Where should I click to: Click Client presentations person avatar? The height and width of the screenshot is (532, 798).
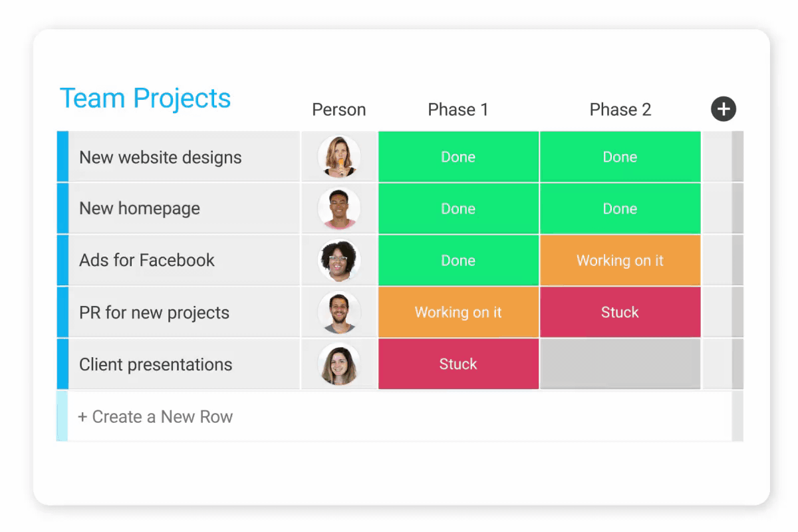339,364
